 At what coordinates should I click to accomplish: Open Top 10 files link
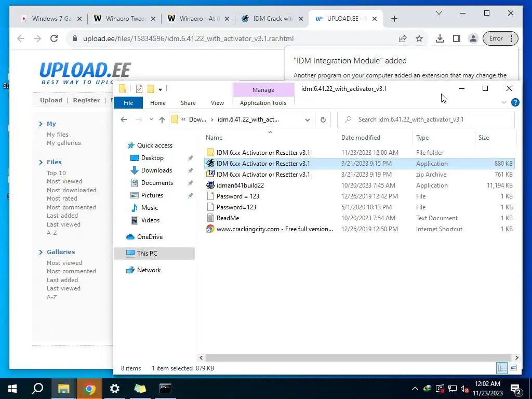pyautogui.click(x=56, y=172)
